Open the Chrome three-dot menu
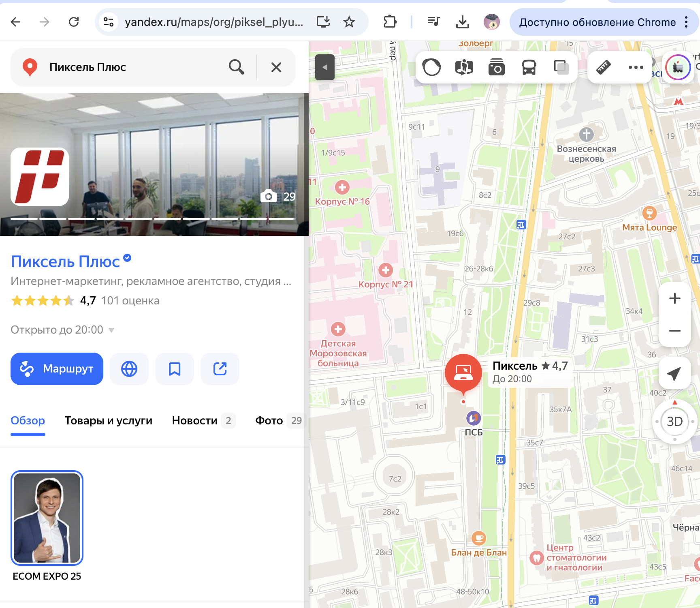 [686, 22]
